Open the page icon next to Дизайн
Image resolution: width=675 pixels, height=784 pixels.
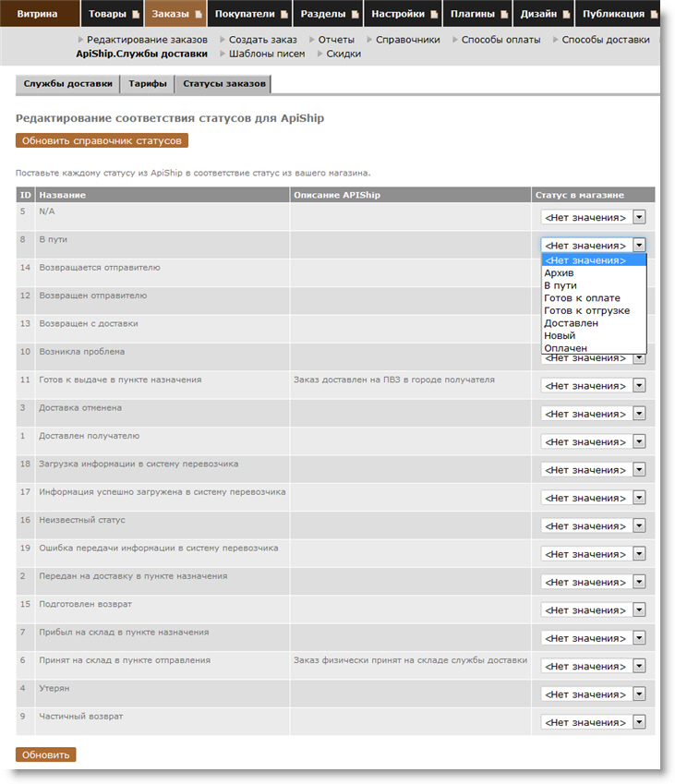tap(566, 15)
